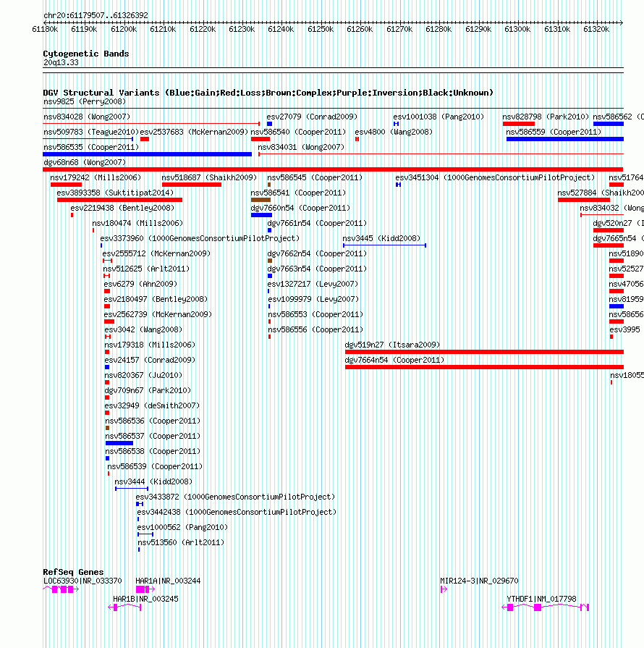Open the nsv828798 (Park2010) variant label
The width and height of the screenshot is (644, 648).
coord(546,117)
